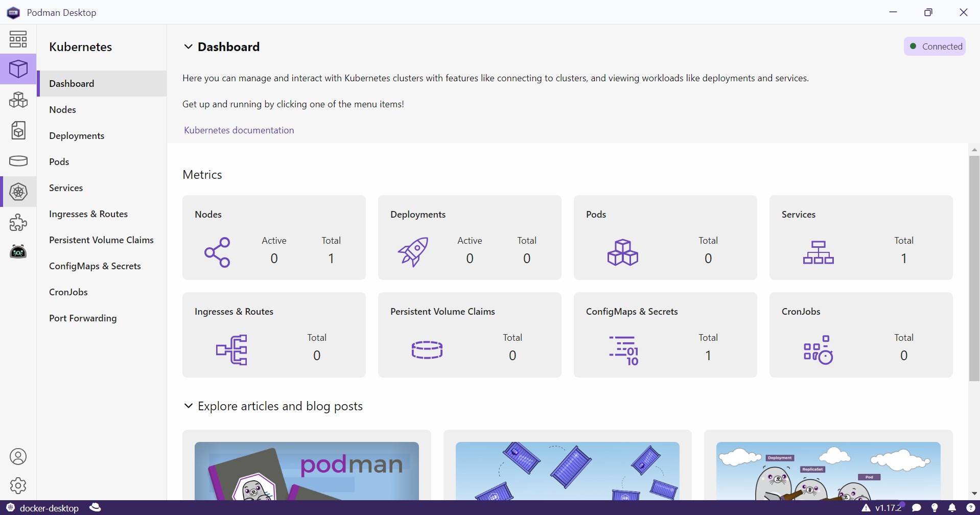Open the flying containers article thumbnail
Image resolution: width=980 pixels, height=515 pixels.
pyautogui.click(x=567, y=471)
